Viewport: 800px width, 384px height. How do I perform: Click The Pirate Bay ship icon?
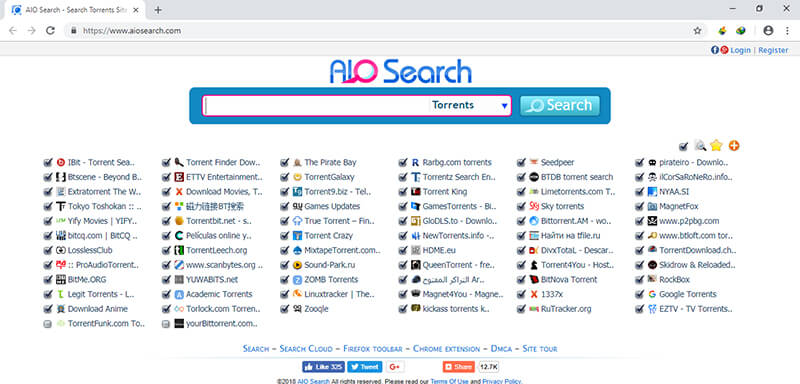click(297, 163)
